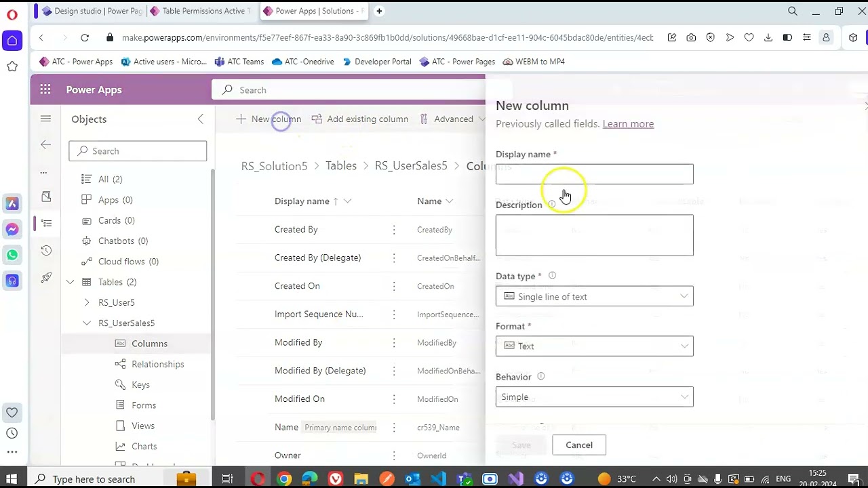Click the browser reload button
Screen dimensions: 868x488
click(x=85, y=38)
